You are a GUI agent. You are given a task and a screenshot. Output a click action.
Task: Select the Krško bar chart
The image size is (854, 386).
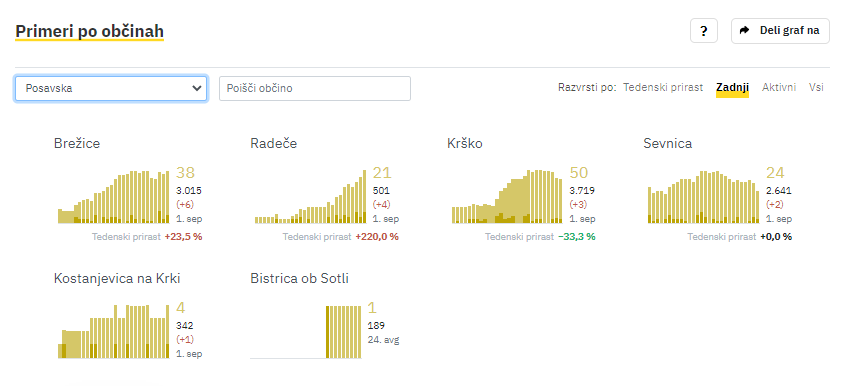click(507, 197)
